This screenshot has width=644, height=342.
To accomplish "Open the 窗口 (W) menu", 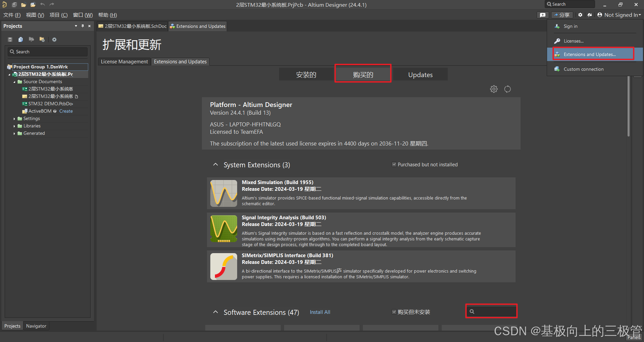I will point(83,15).
